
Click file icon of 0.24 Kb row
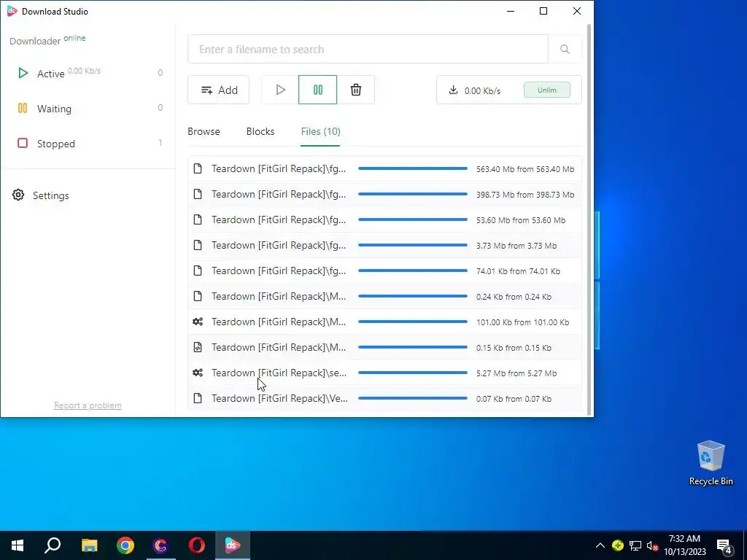click(x=198, y=296)
